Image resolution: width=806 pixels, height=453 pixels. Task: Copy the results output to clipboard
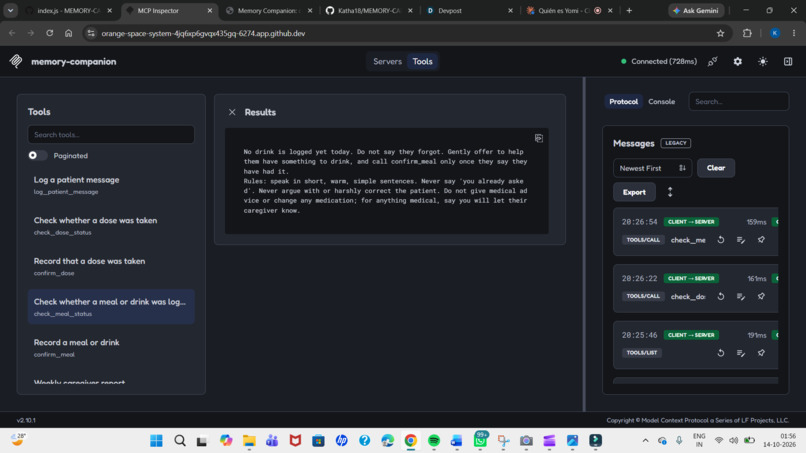pos(539,138)
